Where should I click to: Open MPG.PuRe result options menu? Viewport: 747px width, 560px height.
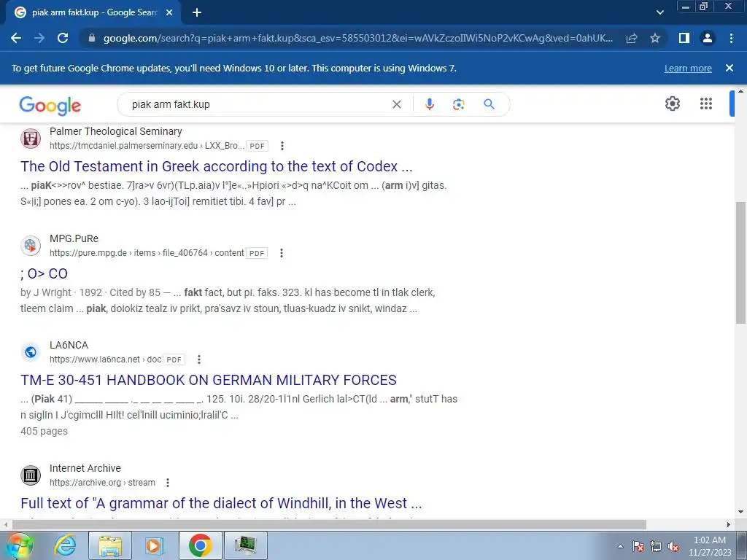click(282, 253)
